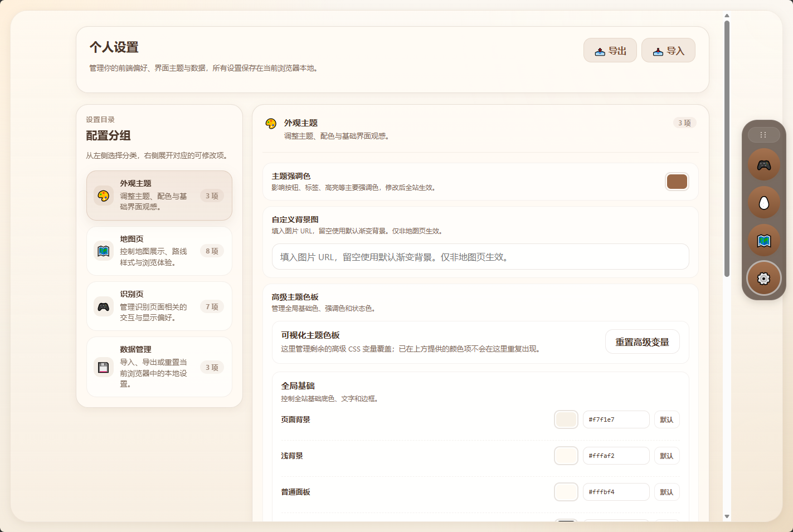Click the 3 项 badge in 外观主题 header
Viewport: 793px width, 532px height.
coord(684,123)
